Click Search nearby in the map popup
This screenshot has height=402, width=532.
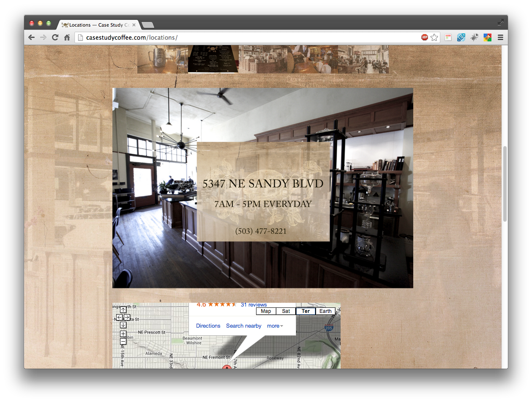[244, 326]
